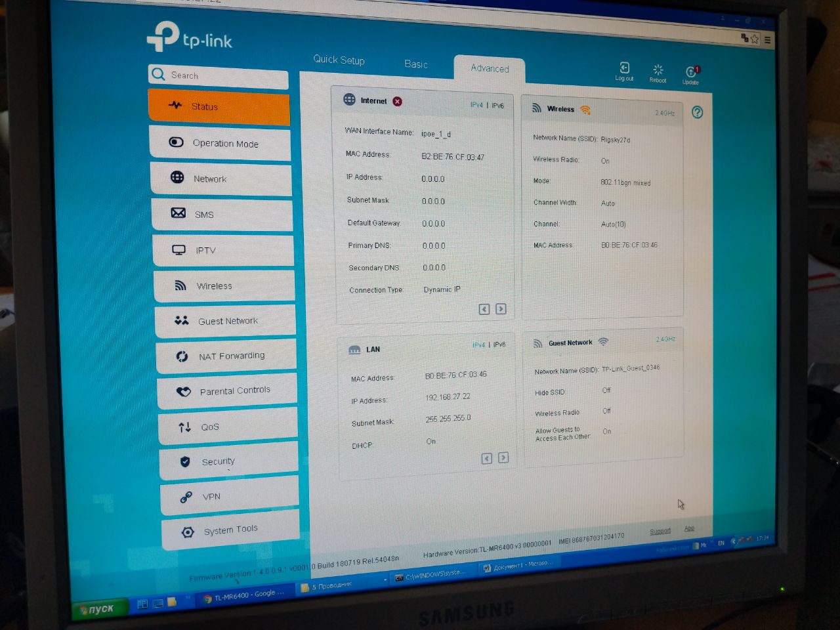The image size is (840, 630).
Task: Click LAN IP address 192.168.27.22
Action: point(448,397)
